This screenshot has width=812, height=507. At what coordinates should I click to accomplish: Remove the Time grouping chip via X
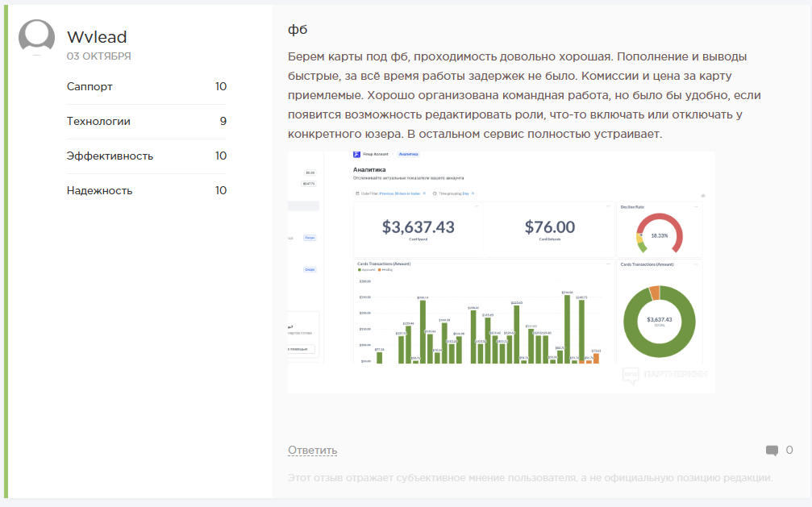click(x=473, y=193)
